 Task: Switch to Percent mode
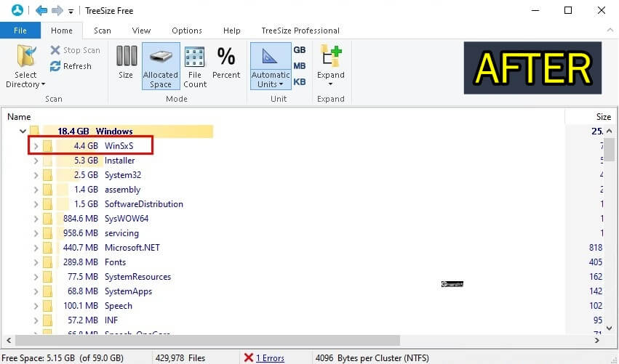[x=226, y=62]
